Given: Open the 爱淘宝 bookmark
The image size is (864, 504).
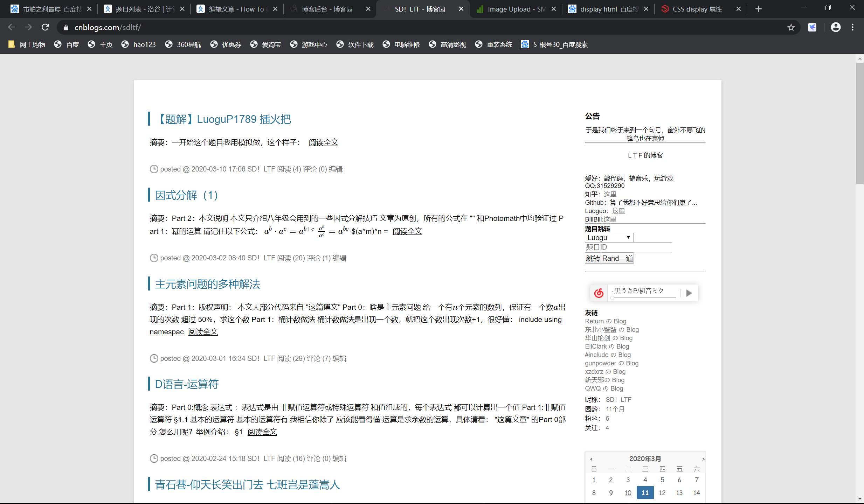Looking at the screenshot, I should pos(266,44).
